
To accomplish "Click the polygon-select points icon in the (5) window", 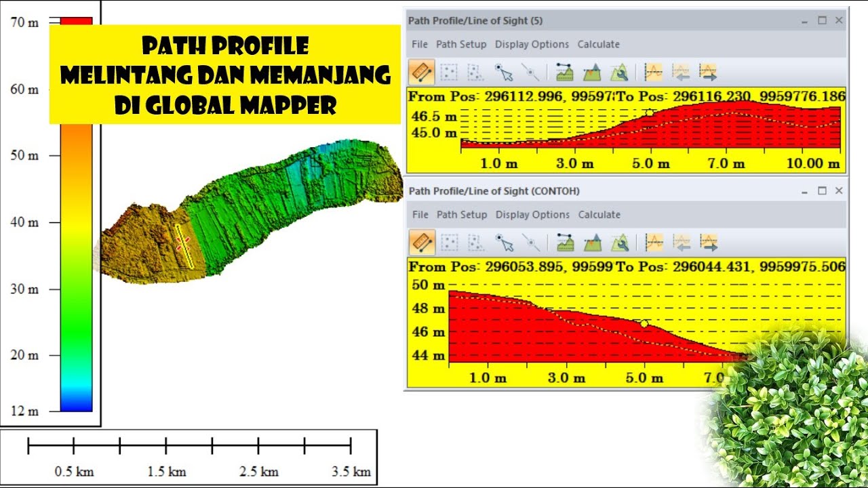I will pyautogui.click(x=476, y=73).
